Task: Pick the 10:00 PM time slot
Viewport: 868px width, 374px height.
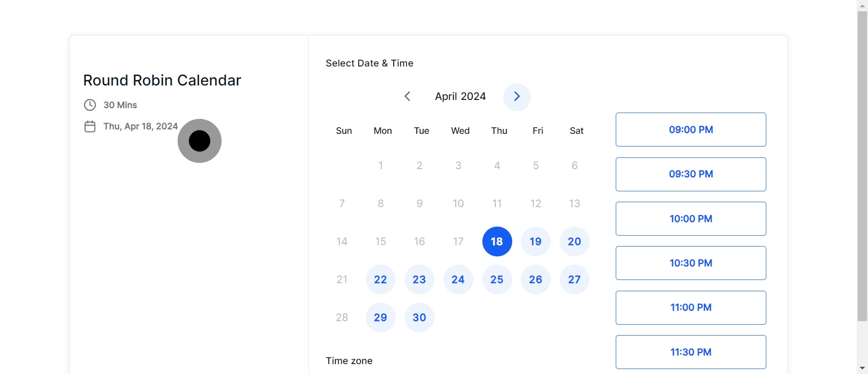Action: pyautogui.click(x=691, y=219)
